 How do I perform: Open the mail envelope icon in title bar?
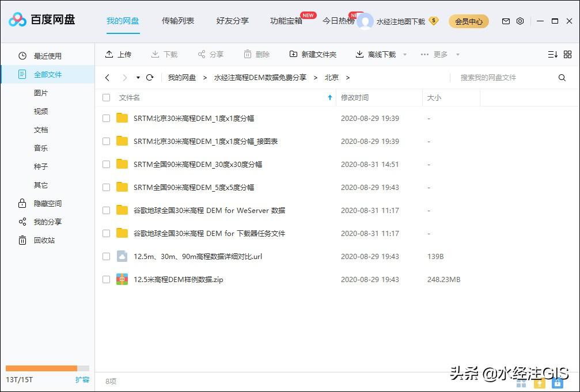[506, 21]
